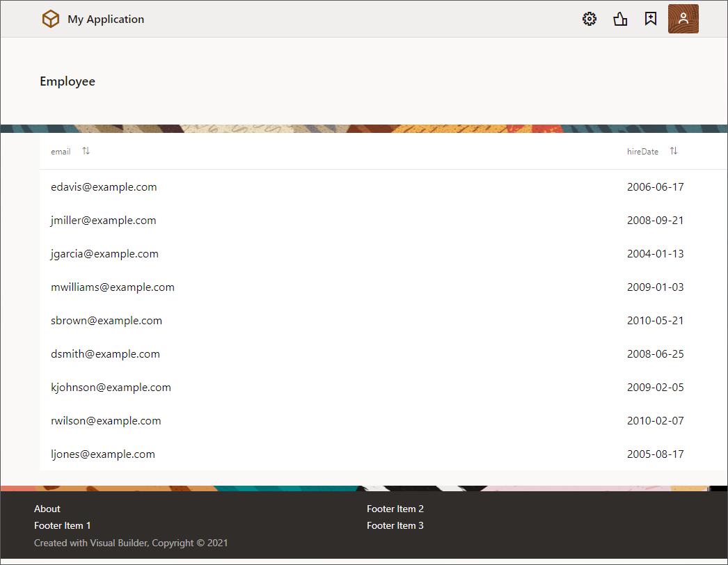Open Footer Item 1 link

point(62,525)
